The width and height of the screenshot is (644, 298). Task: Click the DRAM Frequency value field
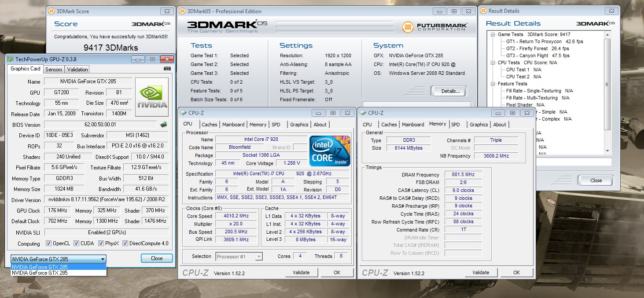tap(463, 175)
